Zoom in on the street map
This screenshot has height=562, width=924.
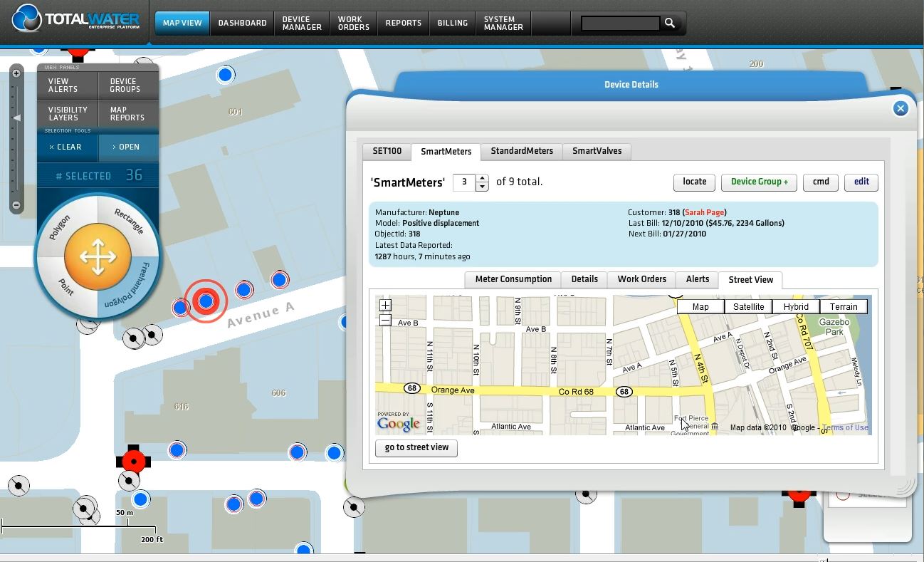pos(385,306)
